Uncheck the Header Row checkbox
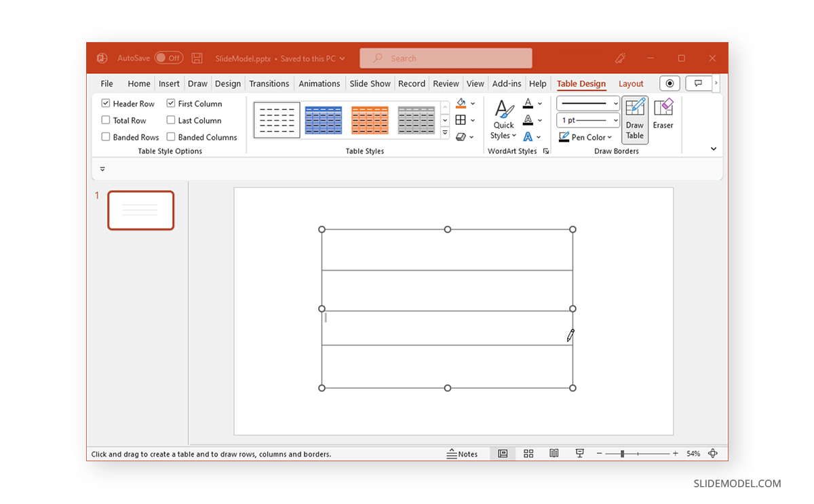This screenshot has height=504, width=814. (x=106, y=104)
